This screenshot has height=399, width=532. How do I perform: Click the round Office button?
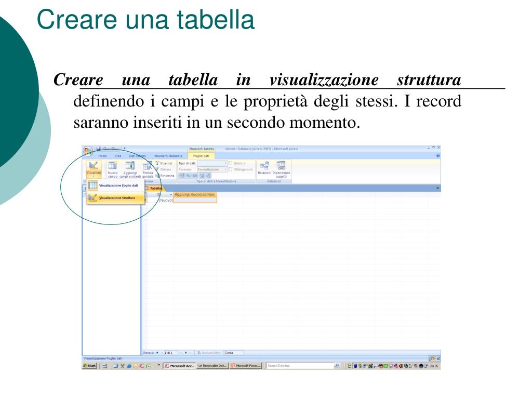coord(87,151)
